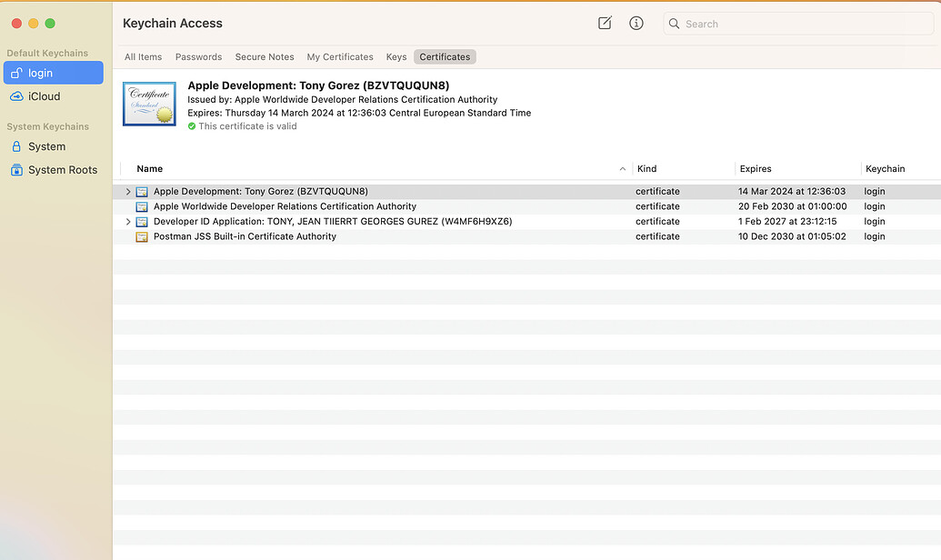Image resolution: width=941 pixels, height=560 pixels.
Task: Open the System Roots keychain icon
Action: pyautogui.click(x=18, y=169)
